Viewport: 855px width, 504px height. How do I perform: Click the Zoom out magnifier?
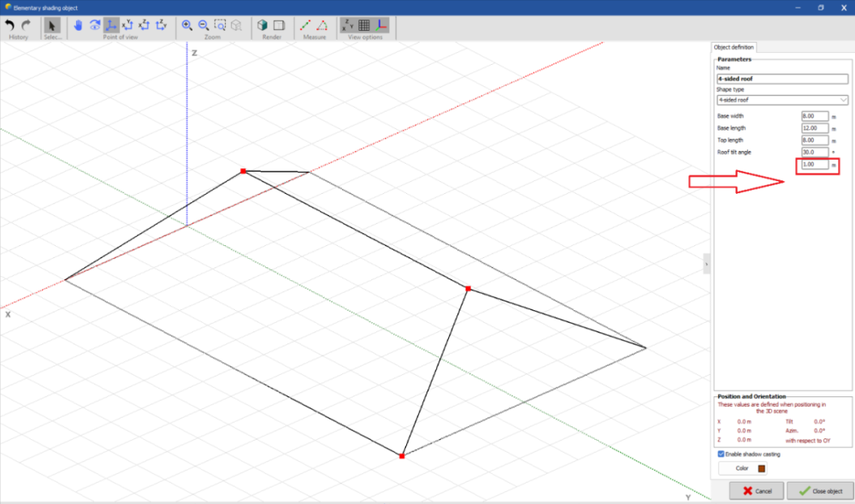(x=203, y=25)
